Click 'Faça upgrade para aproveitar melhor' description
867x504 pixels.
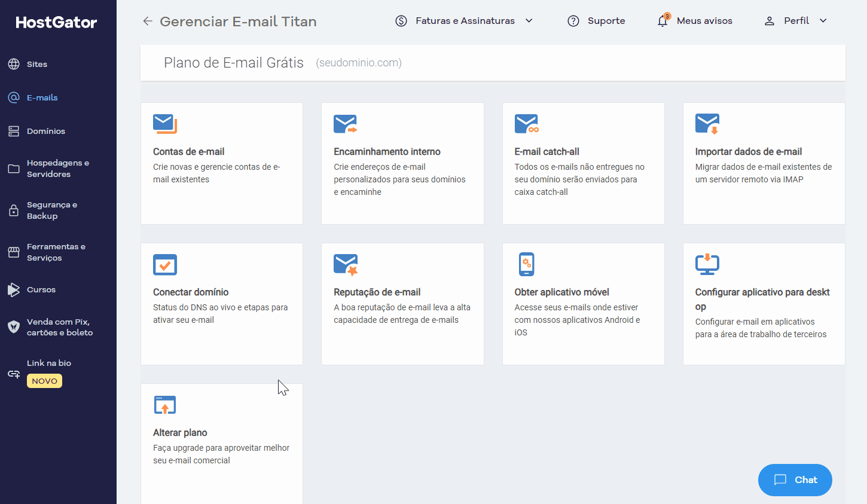pos(221,454)
